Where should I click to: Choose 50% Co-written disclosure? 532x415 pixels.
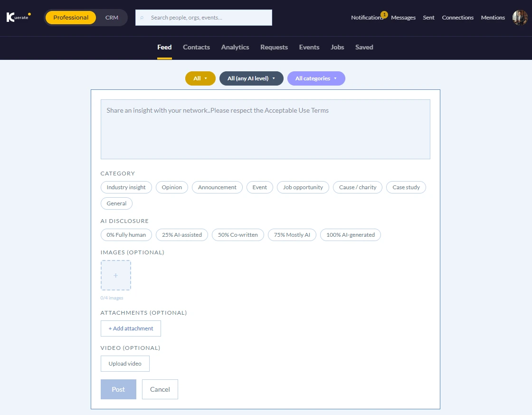[x=238, y=235]
